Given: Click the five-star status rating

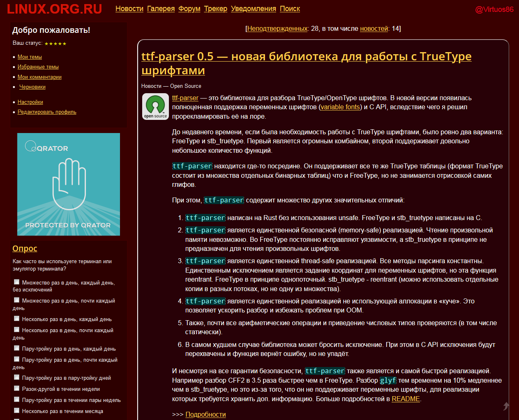Looking at the screenshot, I should tap(55, 44).
